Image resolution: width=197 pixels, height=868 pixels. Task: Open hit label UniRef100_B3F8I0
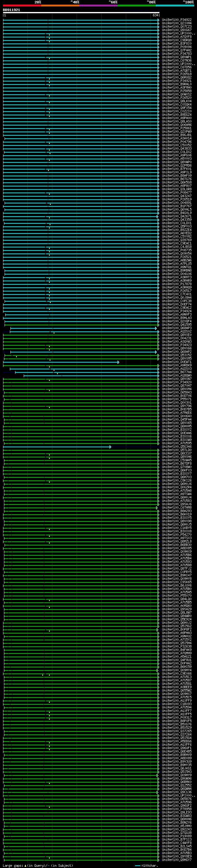coord(177,43)
